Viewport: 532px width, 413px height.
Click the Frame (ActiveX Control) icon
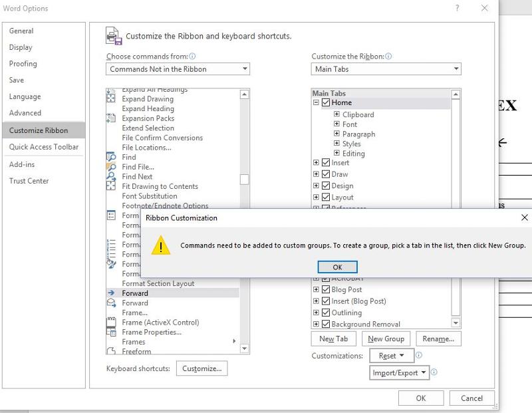111,323
